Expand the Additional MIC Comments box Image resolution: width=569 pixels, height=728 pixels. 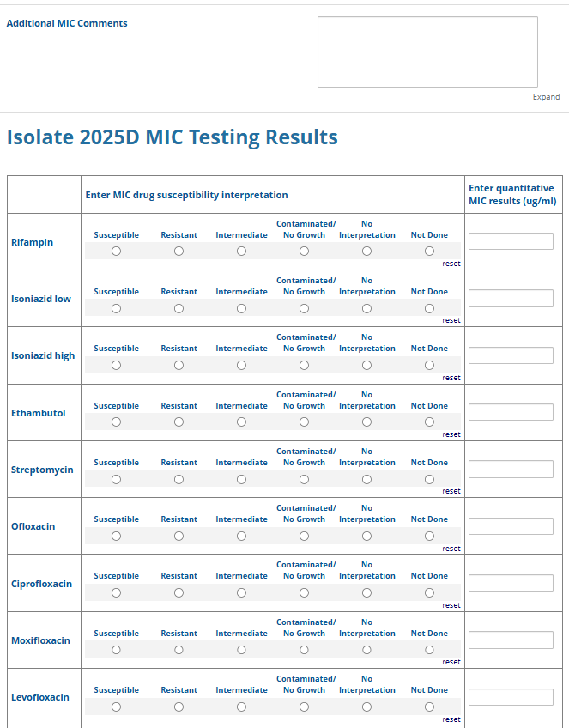[546, 97]
